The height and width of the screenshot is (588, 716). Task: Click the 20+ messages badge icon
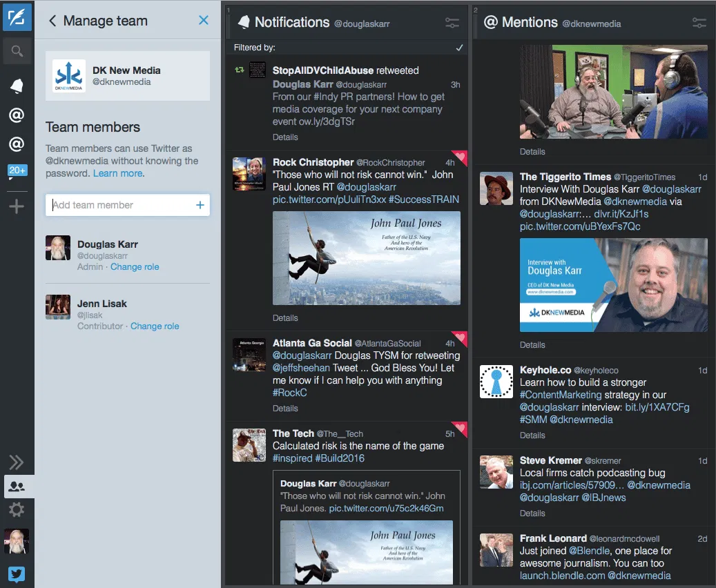17,171
